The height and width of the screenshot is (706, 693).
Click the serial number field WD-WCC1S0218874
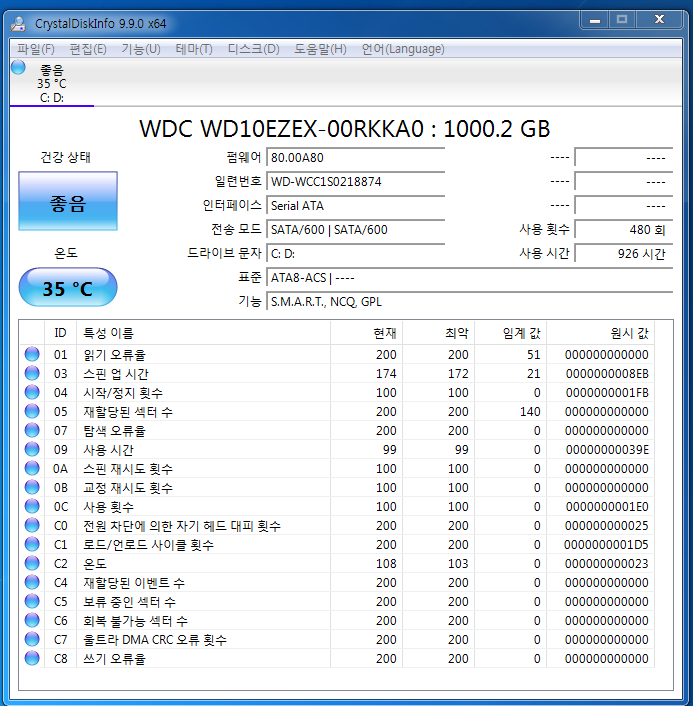pos(356,182)
